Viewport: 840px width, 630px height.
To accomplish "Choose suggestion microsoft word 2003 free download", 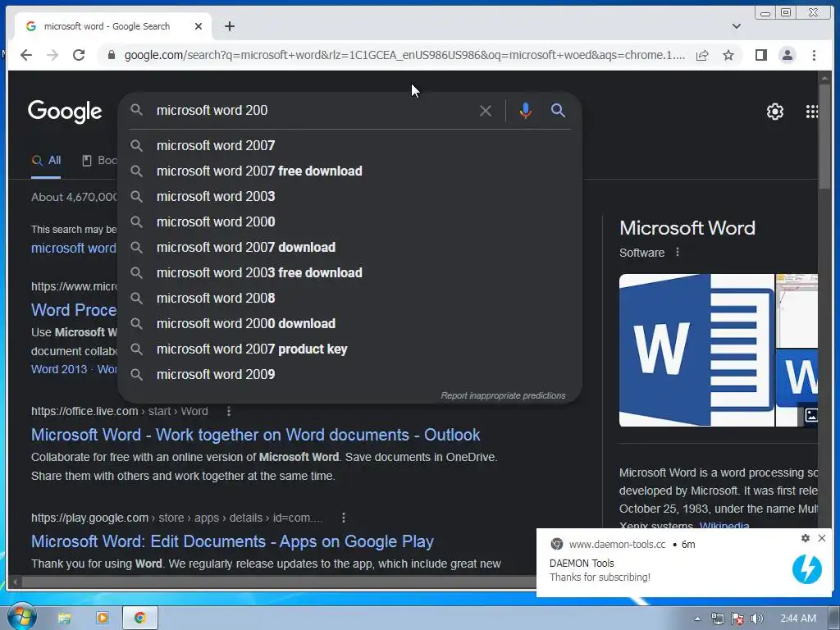I will tap(349, 272).
